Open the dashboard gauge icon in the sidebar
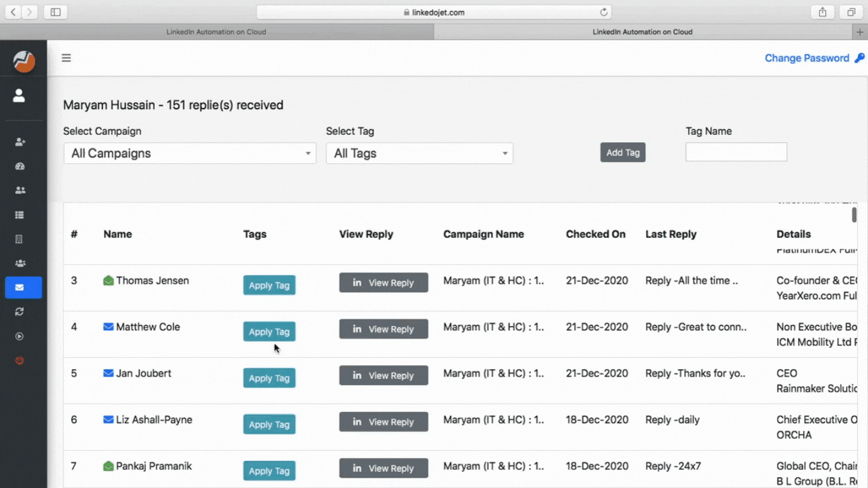This screenshot has width=868, height=488. coord(20,166)
